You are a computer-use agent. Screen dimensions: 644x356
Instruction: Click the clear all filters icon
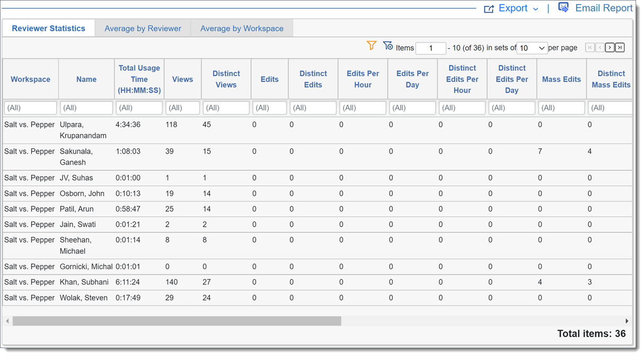(387, 46)
